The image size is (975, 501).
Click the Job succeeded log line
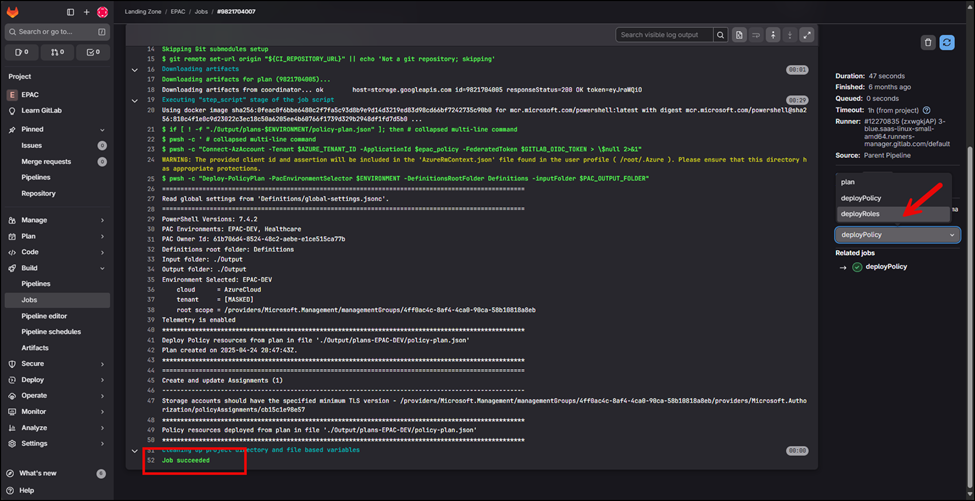[186, 461]
